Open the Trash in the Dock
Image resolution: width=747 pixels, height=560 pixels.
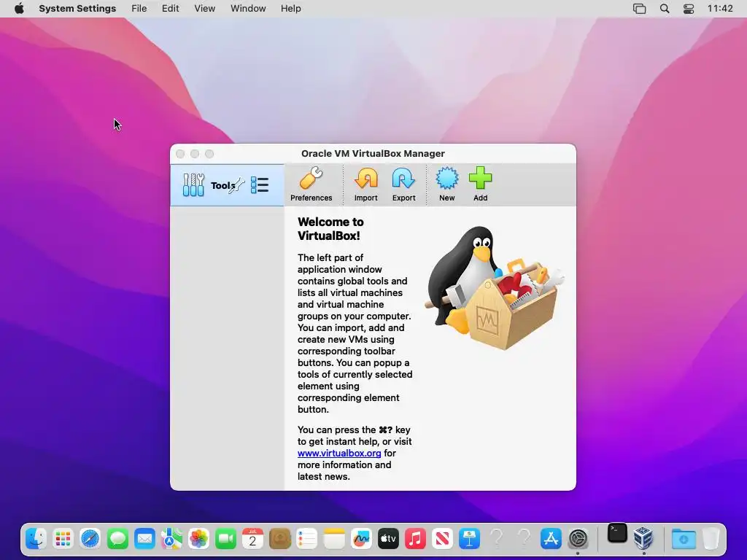coord(711,538)
